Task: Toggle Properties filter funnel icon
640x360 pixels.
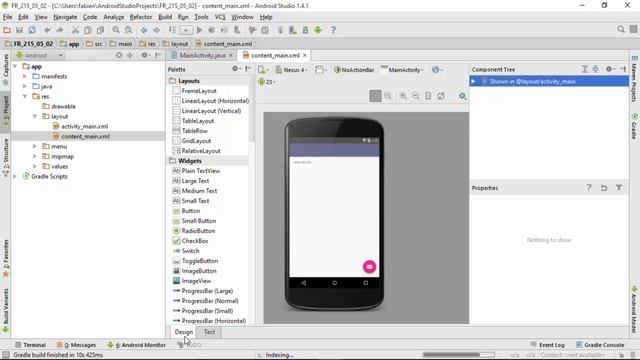Action: click(x=619, y=188)
